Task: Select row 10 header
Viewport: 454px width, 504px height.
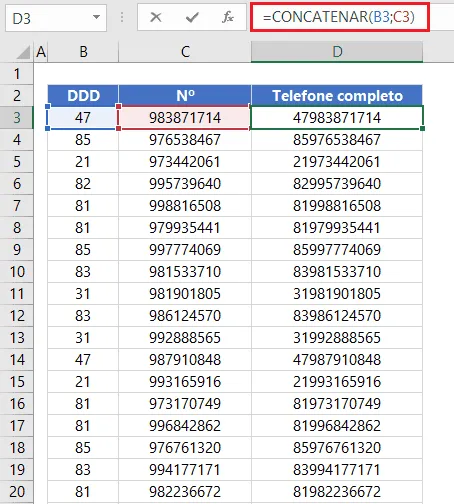Action: coord(17,272)
